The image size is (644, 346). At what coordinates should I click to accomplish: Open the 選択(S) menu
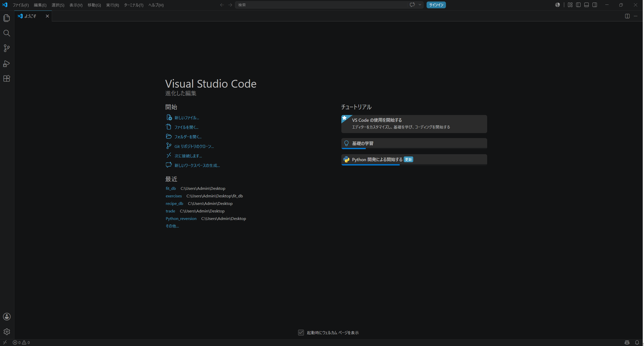coord(58,5)
